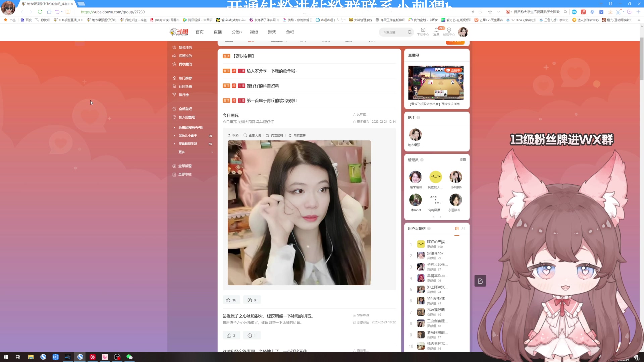This screenshot has width=644, height=362.
Task: Open post 今日黑瓦
Action: pyautogui.click(x=231, y=115)
